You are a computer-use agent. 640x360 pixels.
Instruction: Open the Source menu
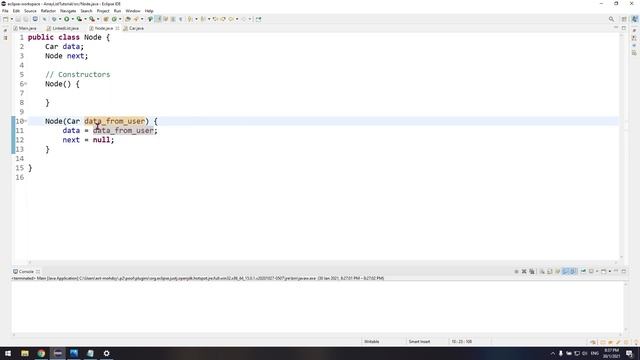[30, 11]
